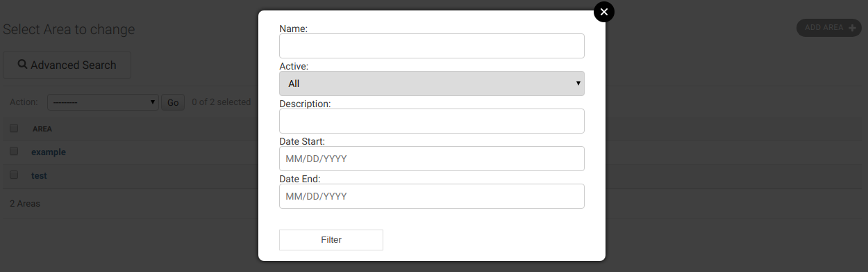Open the example area link
This screenshot has width=868, height=272.
pyautogui.click(x=49, y=152)
